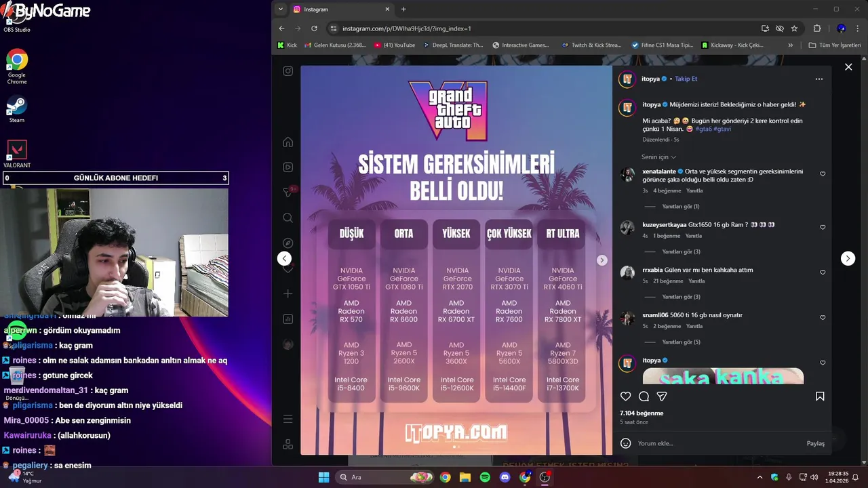This screenshot has height=488, width=868.
Task: Open the DeepL Translate bookmark
Action: point(453,45)
